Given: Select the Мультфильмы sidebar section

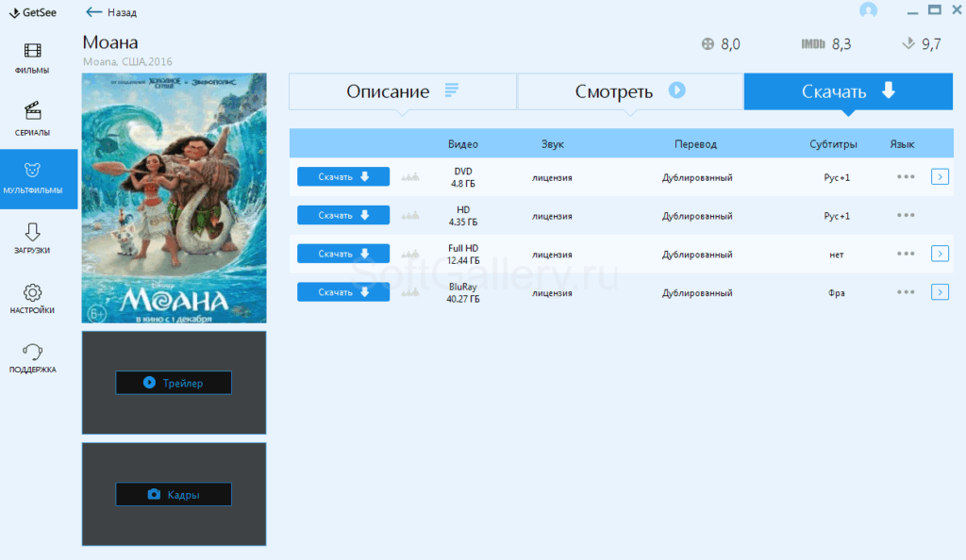Looking at the screenshot, I should tap(39, 179).
